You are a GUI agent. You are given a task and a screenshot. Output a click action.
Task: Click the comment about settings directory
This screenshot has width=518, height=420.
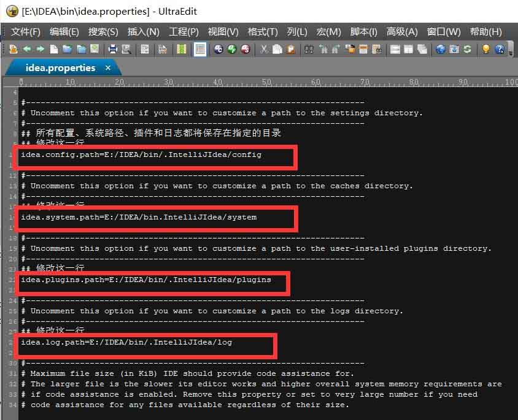(222, 113)
